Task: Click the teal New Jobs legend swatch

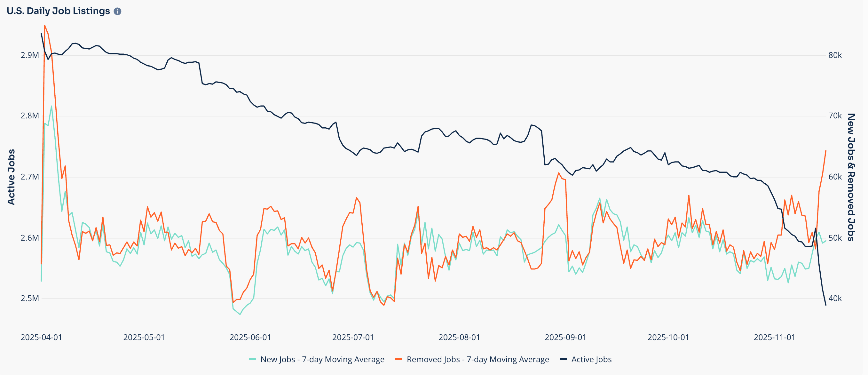Action: [252, 360]
